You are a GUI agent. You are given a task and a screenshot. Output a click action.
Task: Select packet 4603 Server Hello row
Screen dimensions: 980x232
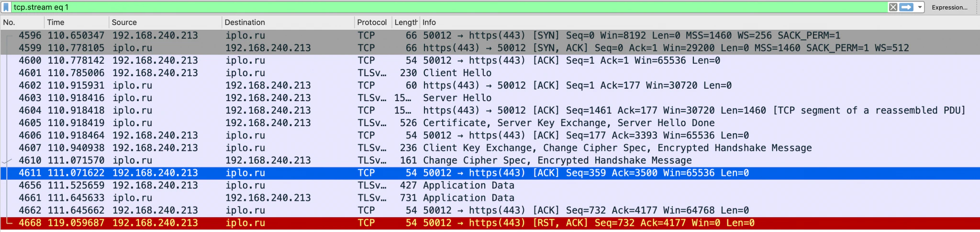point(490,98)
